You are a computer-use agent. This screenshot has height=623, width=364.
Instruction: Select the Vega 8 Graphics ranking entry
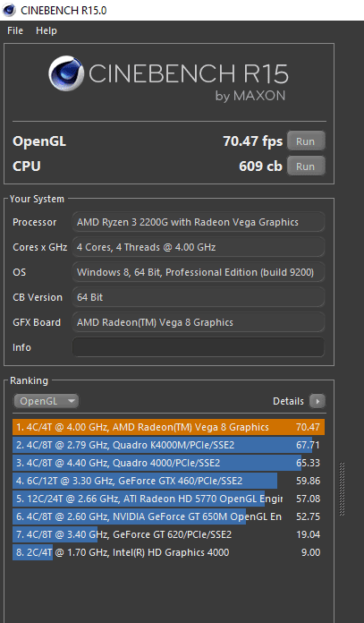[x=168, y=427]
